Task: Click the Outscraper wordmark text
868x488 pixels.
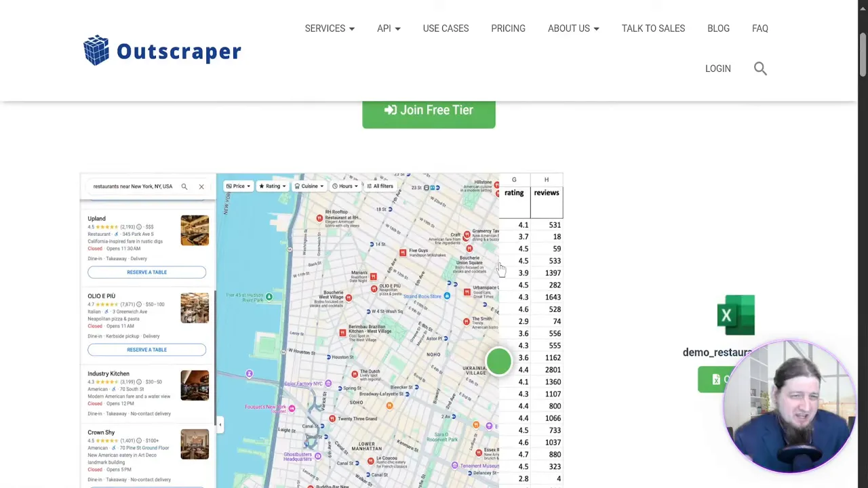Action: click(x=179, y=52)
